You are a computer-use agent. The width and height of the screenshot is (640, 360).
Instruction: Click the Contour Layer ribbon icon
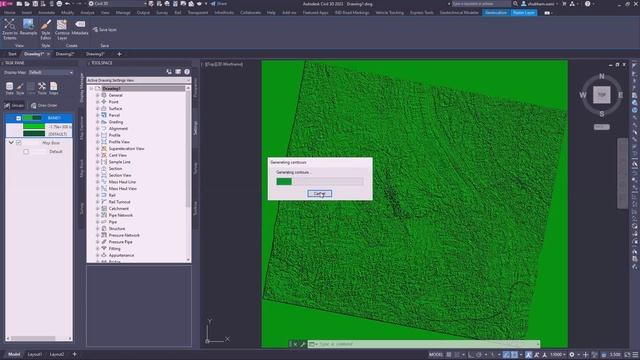tap(62, 29)
